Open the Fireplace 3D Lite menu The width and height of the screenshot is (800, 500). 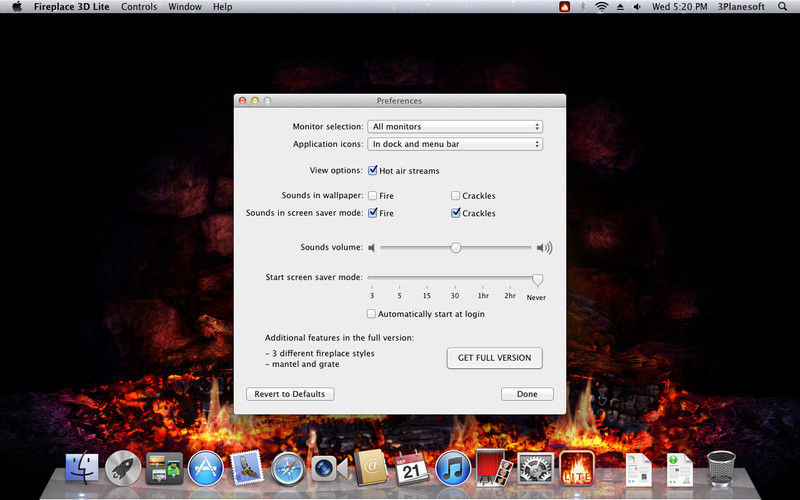[71, 7]
